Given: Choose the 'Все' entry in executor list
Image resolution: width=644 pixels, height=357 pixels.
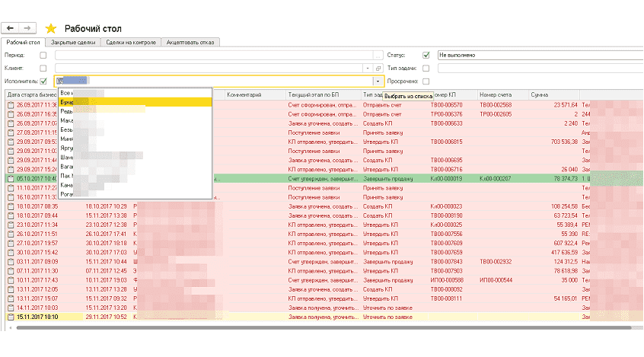Looking at the screenshot, I should point(135,93).
